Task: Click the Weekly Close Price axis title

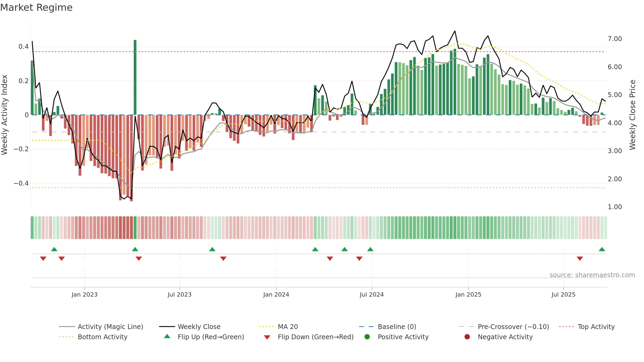Action: 632,115
